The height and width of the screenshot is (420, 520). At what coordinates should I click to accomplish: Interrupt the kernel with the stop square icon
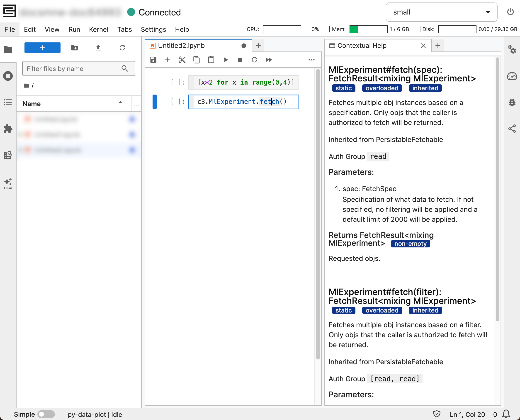[x=240, y=60]
